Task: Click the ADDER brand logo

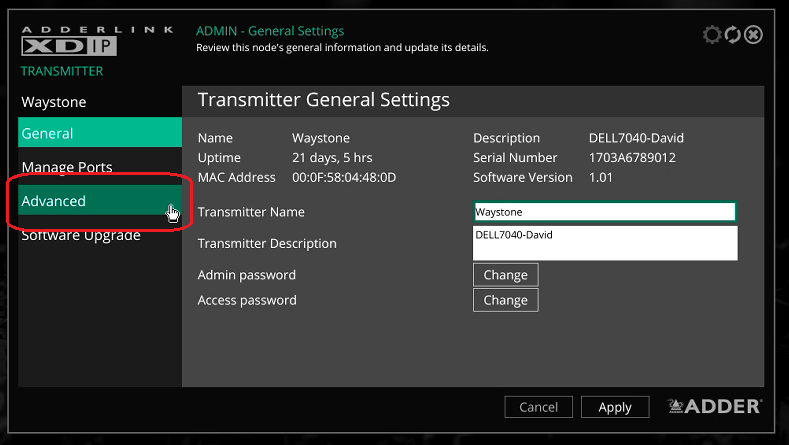Action: (715, 406)
